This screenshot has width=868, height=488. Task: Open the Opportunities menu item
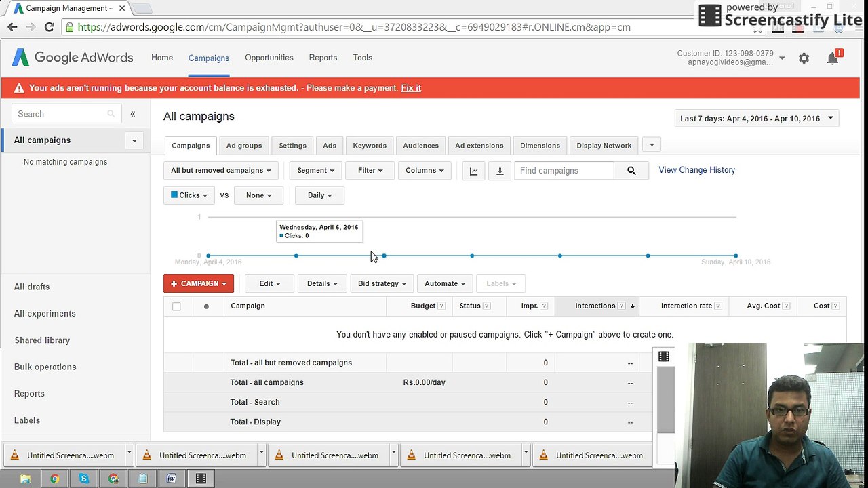pos(269,58)
